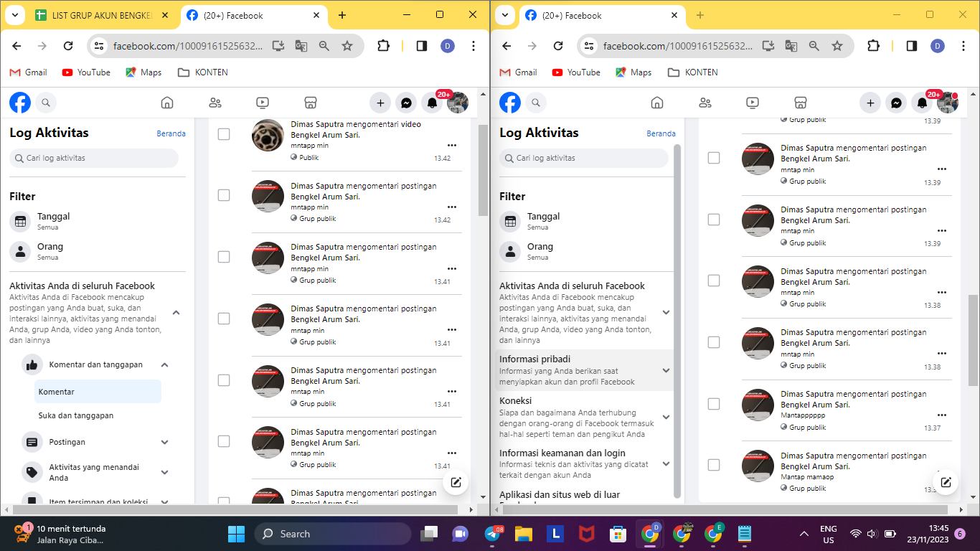Open 'Tanggal' filter in left window
980x551 pixels.
point(97,221)
